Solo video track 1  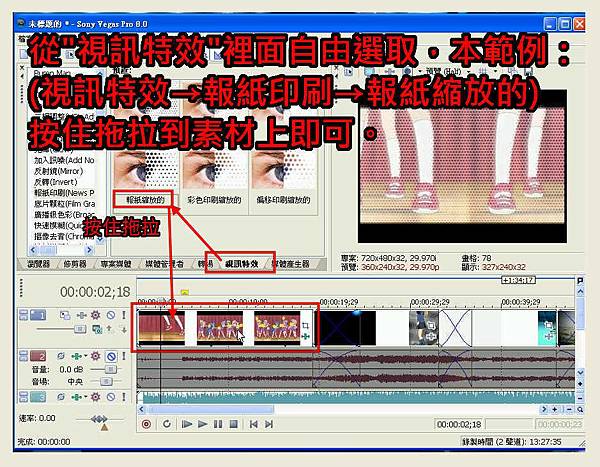point(124,315)
